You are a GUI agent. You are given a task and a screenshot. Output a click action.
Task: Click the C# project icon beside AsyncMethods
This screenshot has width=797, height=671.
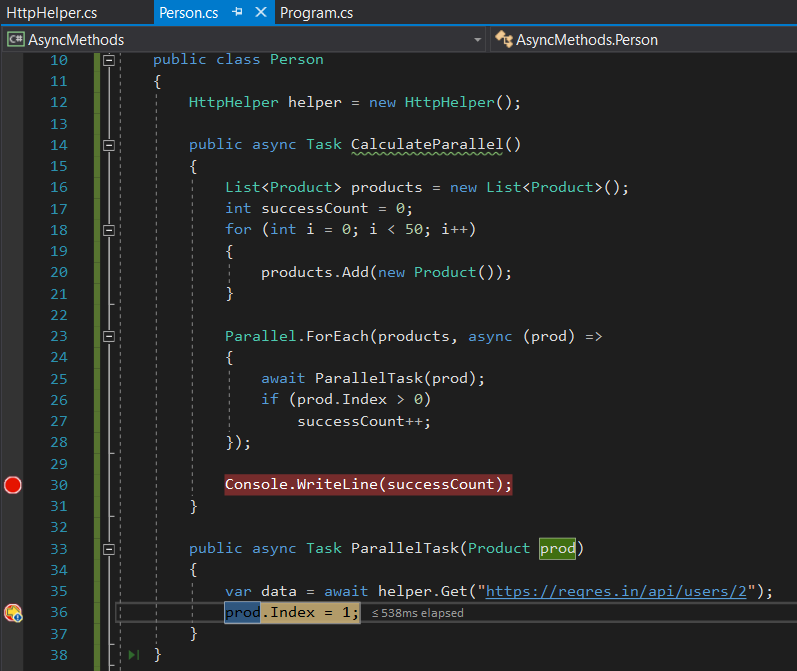[15, 39]
